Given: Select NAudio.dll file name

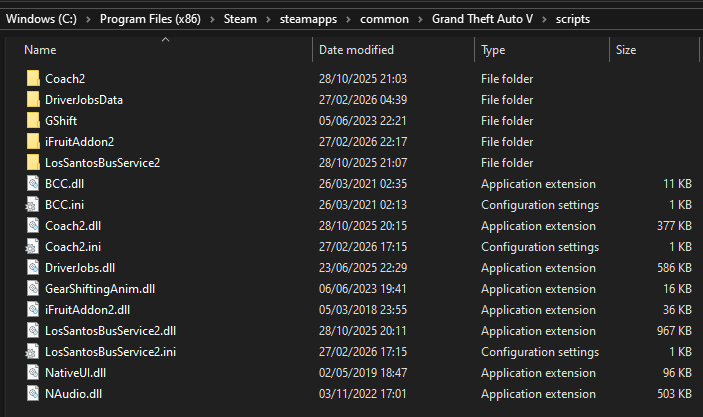Looking at the screenshot, I should [x=74, y=394].
